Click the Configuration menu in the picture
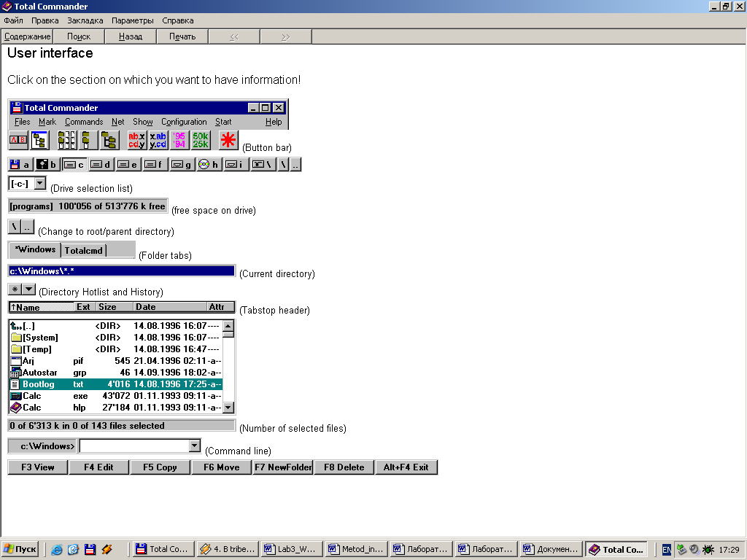Screen dimensions: 747x560 (184, 122)
